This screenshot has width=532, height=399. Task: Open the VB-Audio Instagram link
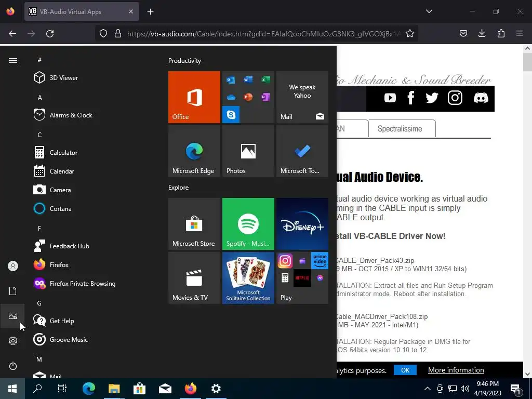[455, 98]
